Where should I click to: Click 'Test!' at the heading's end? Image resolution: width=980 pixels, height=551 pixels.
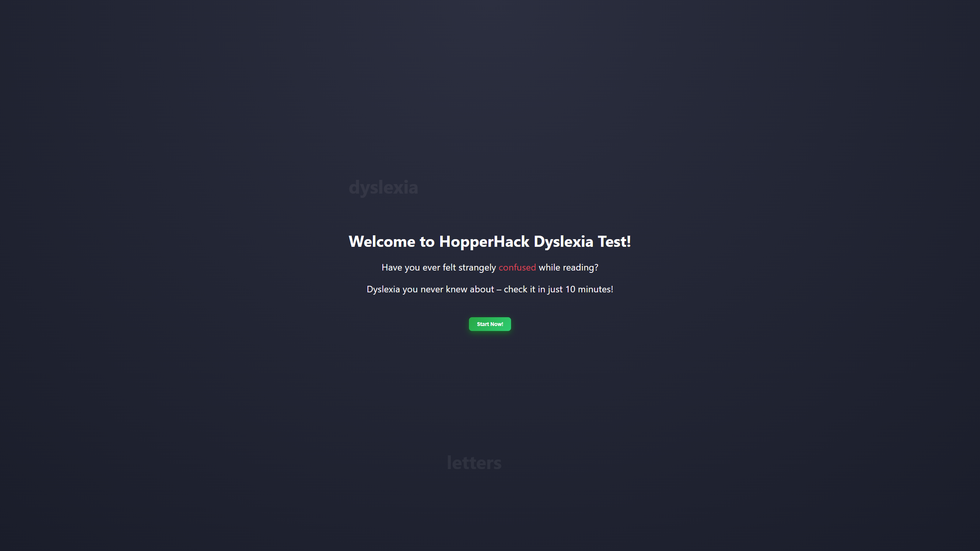coord(614,241)
